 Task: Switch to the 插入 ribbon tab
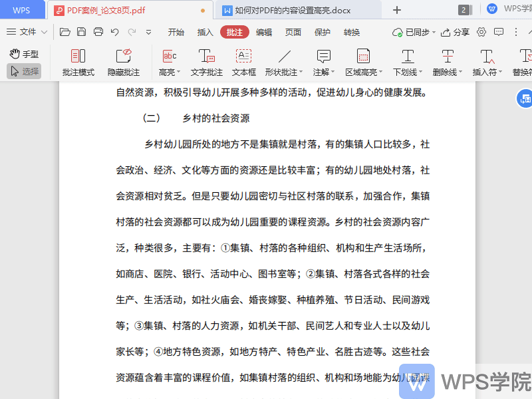coord(205,32)
